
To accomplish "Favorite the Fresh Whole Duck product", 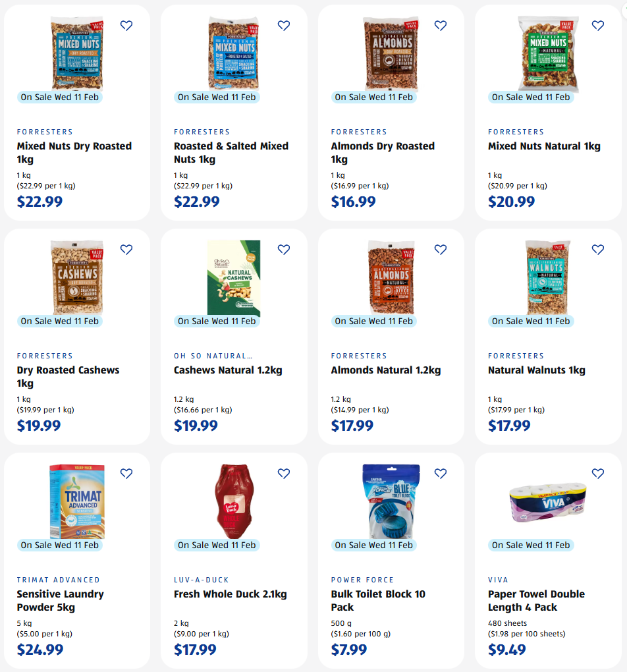I will point(284,474).
